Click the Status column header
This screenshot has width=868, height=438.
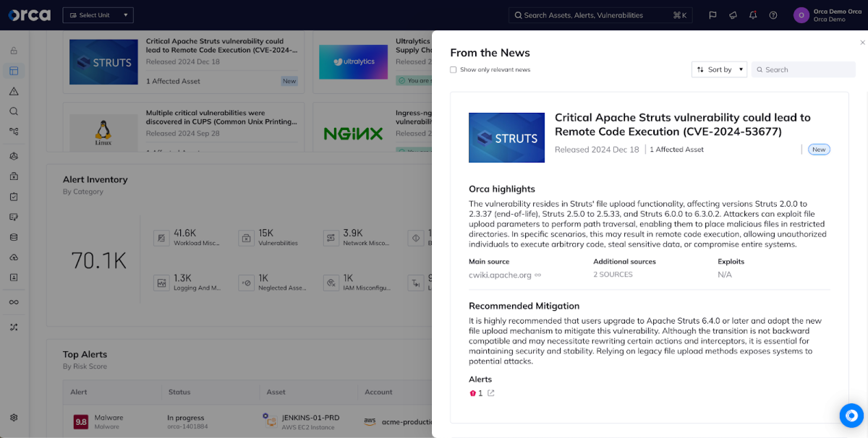point(179,392)
